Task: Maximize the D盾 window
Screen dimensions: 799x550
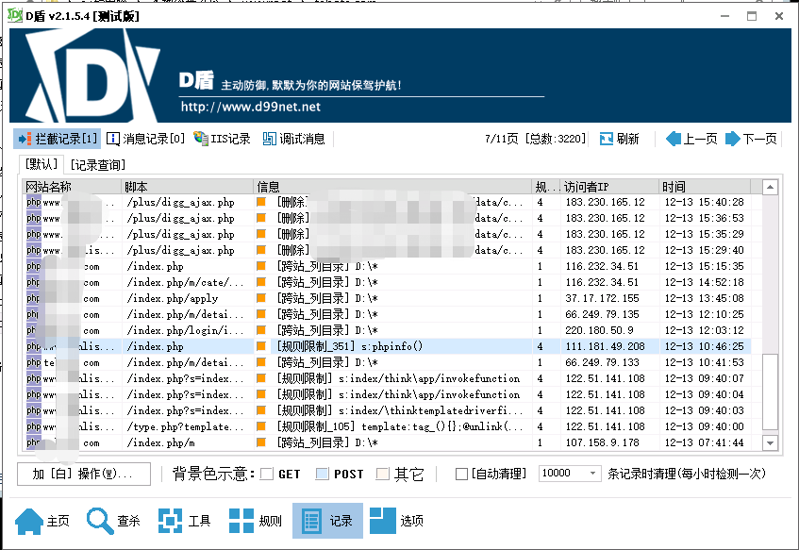Action: click(x=752, y=16)
